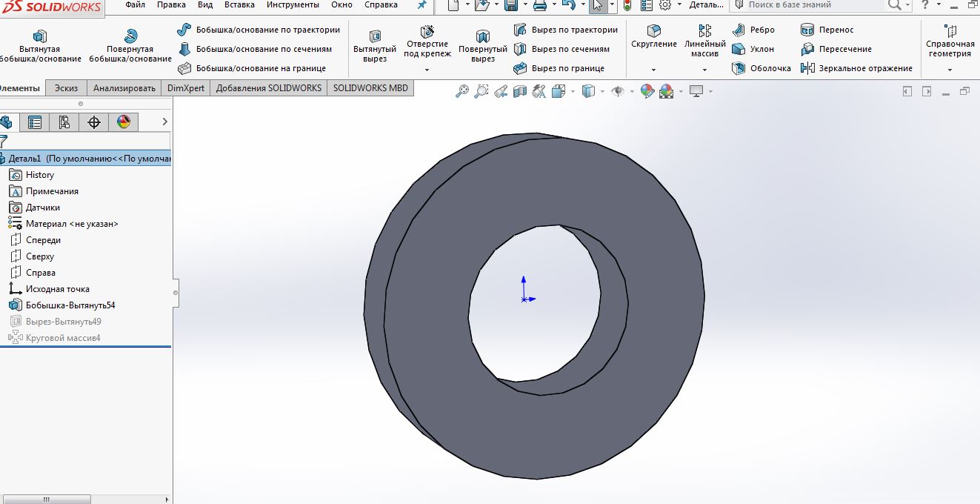Viewport: 980px width, 504px height.
Task: Open the Вставка menu
Action: click(x=239, y=5)
